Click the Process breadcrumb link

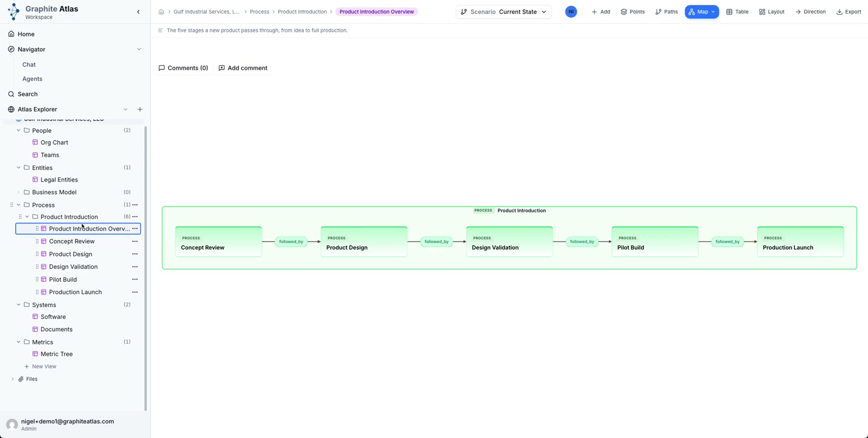coord(259,12)
